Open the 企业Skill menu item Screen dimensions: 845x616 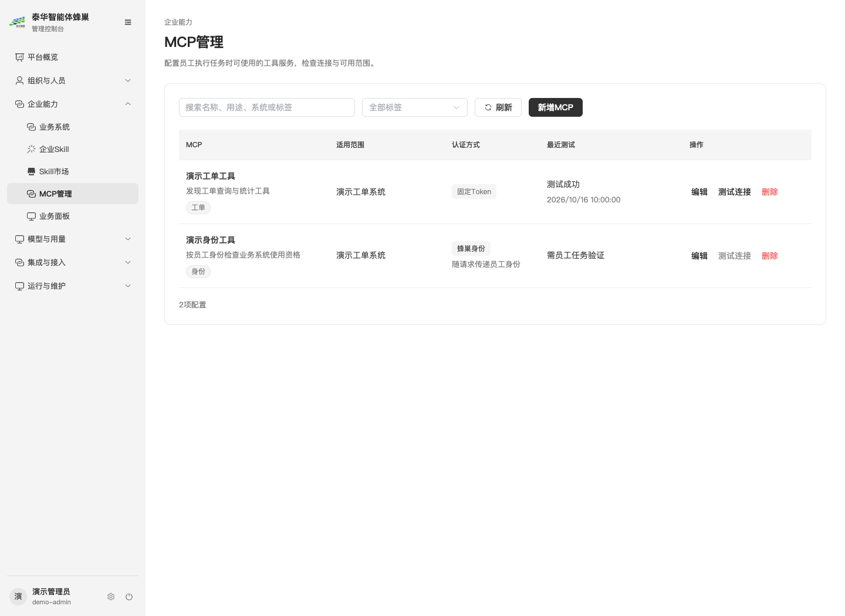click(73, 149)
